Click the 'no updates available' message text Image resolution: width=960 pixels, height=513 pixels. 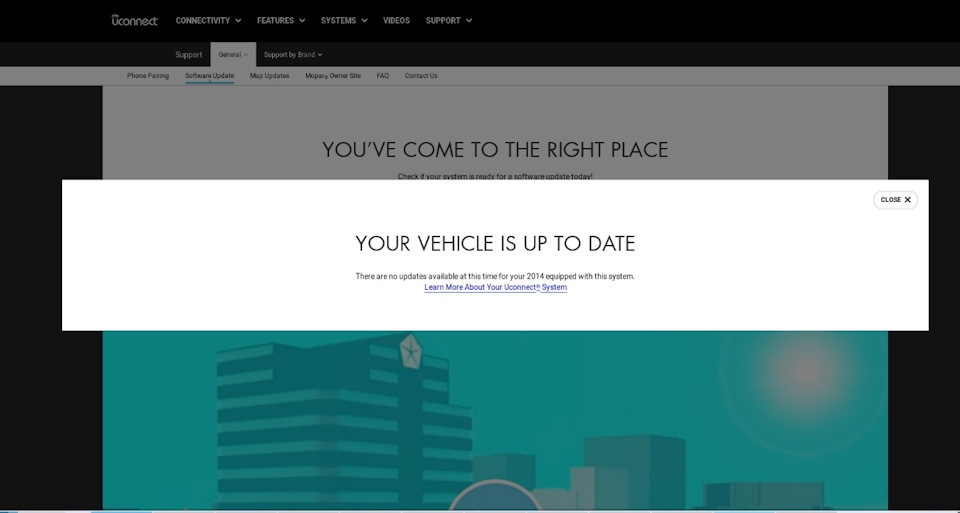coord(495,276)
